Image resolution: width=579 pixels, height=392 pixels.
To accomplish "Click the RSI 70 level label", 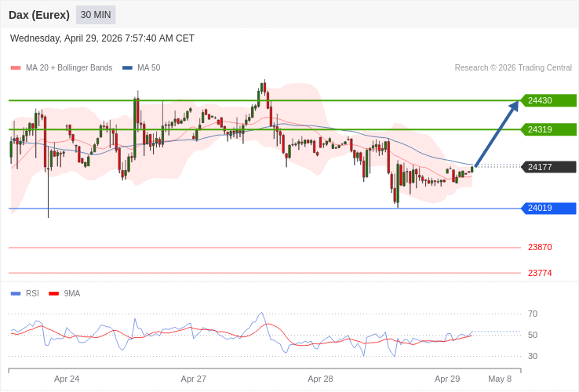I will 533,314.
